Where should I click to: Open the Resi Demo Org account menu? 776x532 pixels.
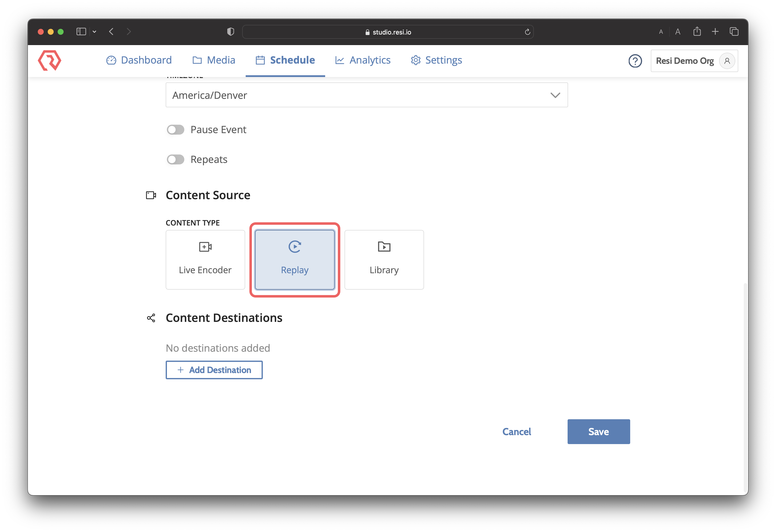694,61
